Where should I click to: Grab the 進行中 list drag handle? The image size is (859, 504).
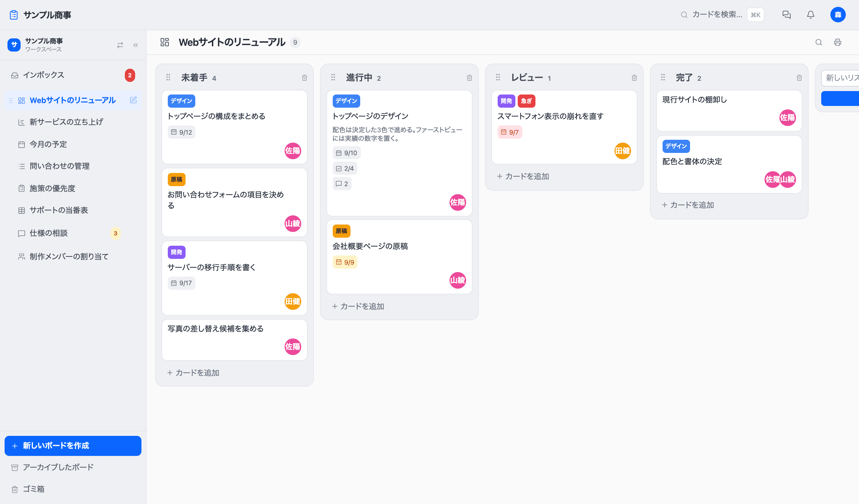(x=333, y=77)
